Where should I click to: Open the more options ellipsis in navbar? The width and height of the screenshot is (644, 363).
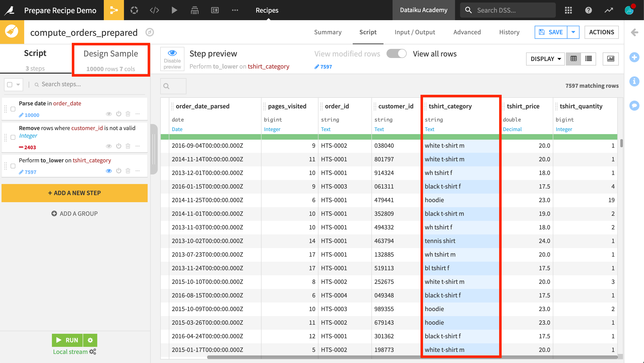pyautogui.click(x=235, y=10)
